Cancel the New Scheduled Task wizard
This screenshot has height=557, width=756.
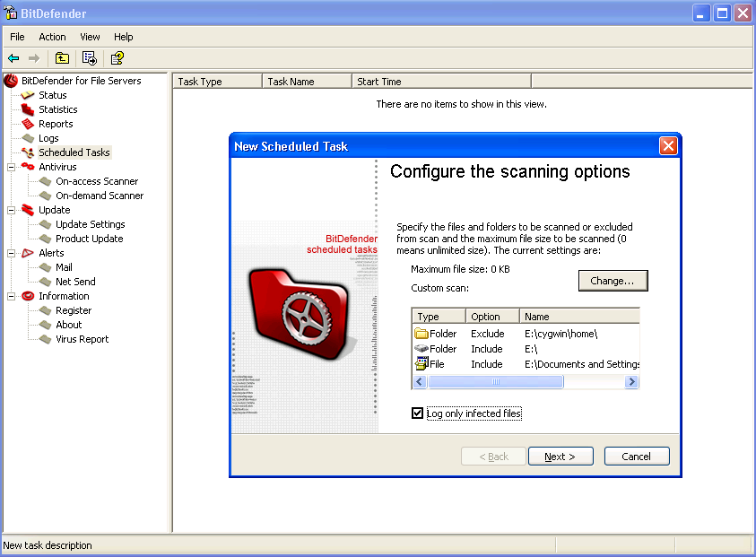(637, 457)
